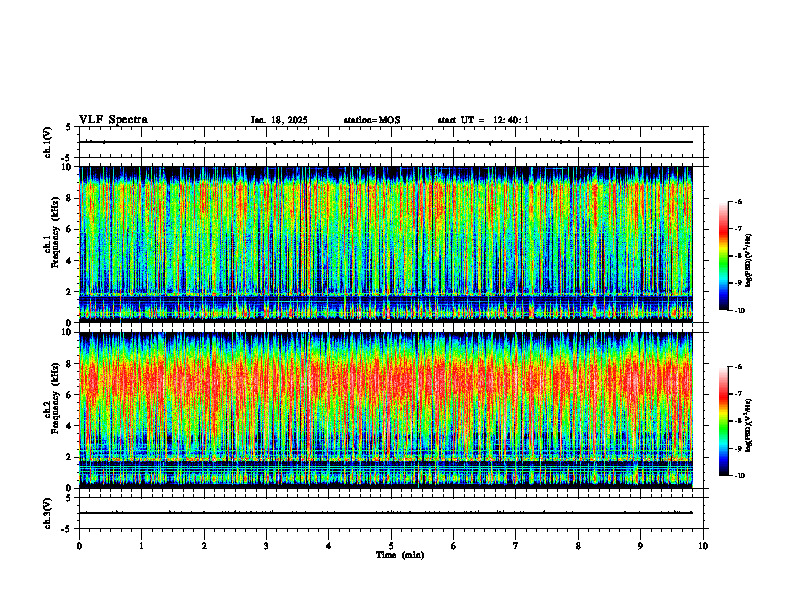Click the "-7" label on the ch.2 color bar
The image size is (792, 612).
coord(738,394)
